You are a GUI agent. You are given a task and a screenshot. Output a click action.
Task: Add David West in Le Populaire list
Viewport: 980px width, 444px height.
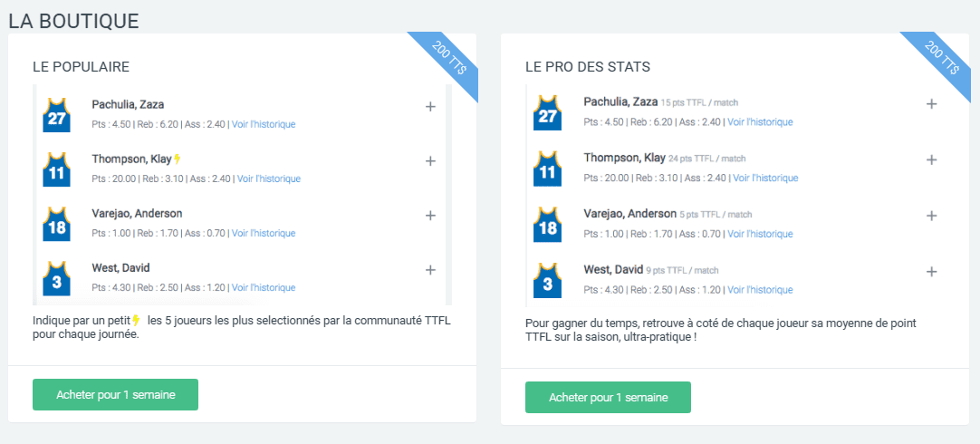[430, 270]
